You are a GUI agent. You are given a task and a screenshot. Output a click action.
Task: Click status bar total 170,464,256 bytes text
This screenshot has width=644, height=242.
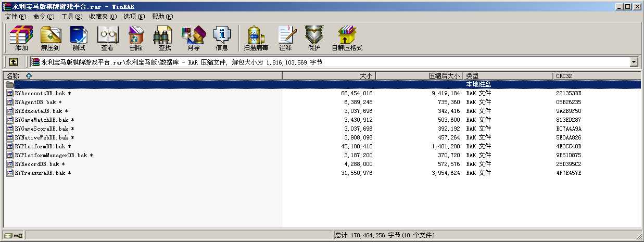[385, 235]
